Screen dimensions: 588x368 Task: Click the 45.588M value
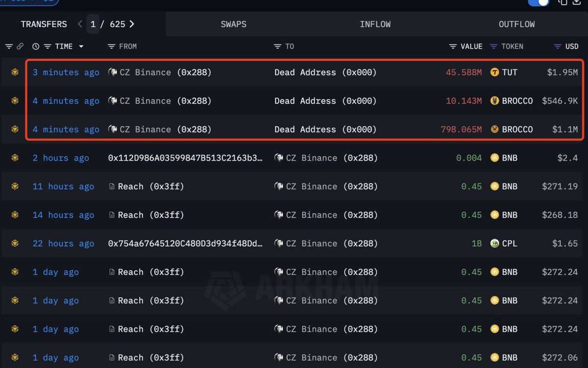pyautogui.click(x=464, y=72)
